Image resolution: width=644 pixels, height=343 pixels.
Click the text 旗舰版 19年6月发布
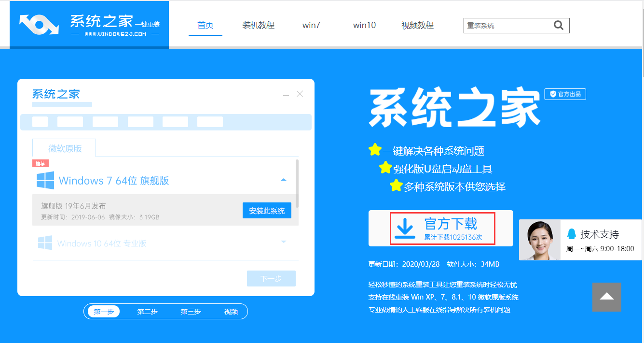point(73,206)
